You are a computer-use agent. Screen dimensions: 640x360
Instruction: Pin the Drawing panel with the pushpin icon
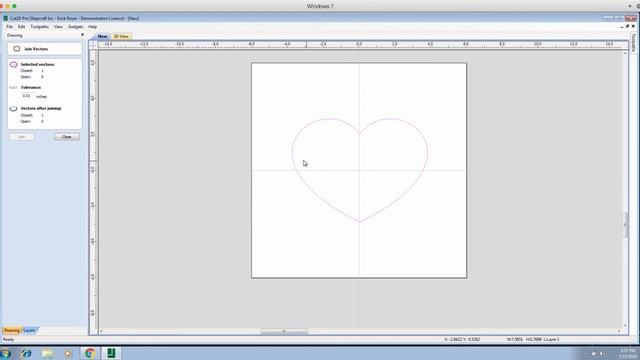82,35
